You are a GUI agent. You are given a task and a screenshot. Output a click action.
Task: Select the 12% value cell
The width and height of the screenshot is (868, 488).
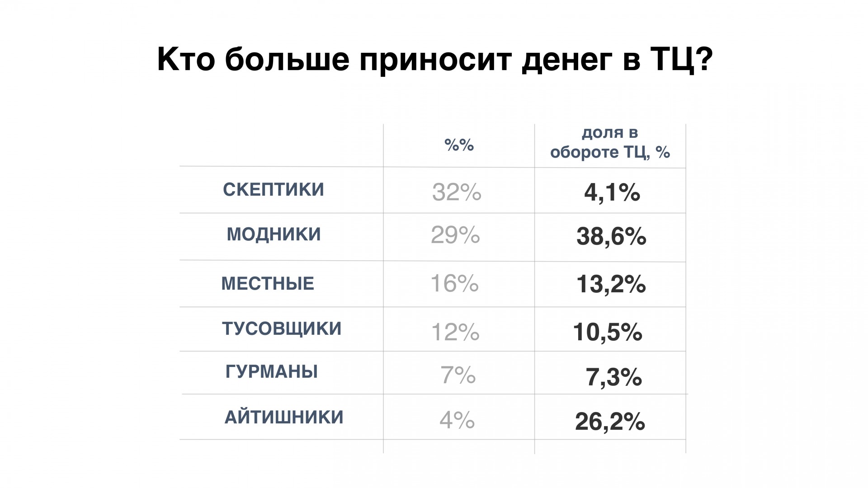[x=455, y=333]
